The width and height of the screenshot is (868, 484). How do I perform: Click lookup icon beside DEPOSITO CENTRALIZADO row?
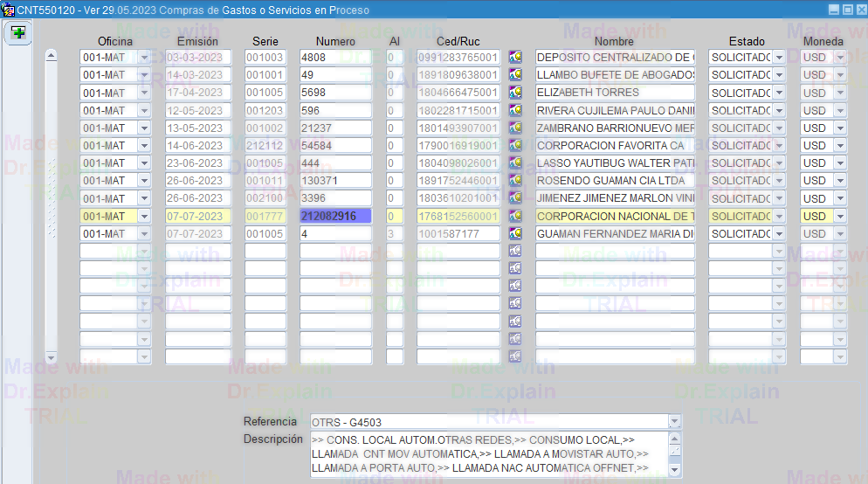point(515,58)
